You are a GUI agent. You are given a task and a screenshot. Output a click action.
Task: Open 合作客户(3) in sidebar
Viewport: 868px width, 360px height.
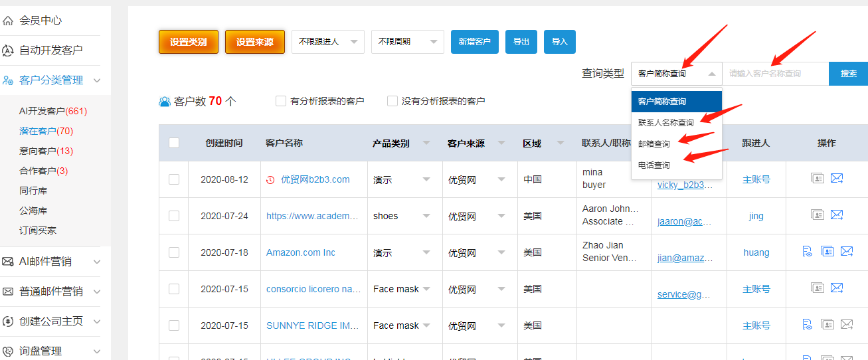pyautogui.click(x=44, y=171)
